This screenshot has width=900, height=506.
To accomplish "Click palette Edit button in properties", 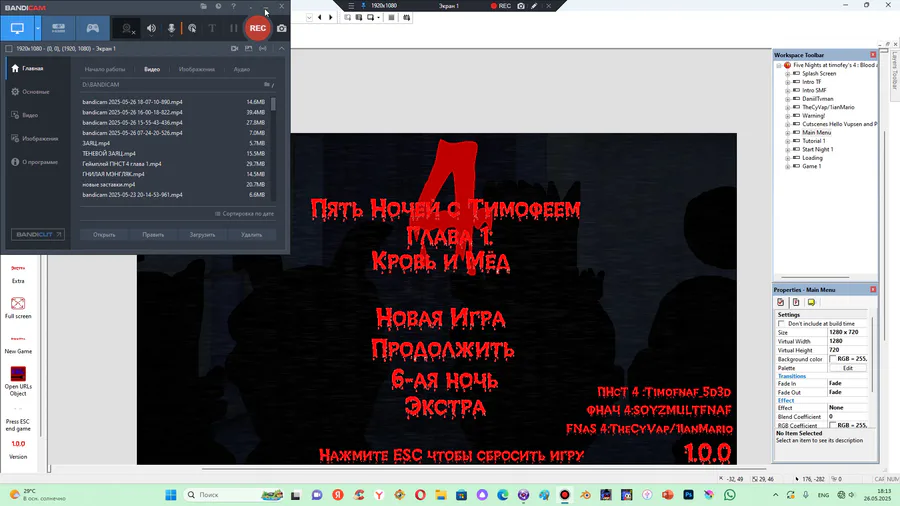I will pos(848,368).
